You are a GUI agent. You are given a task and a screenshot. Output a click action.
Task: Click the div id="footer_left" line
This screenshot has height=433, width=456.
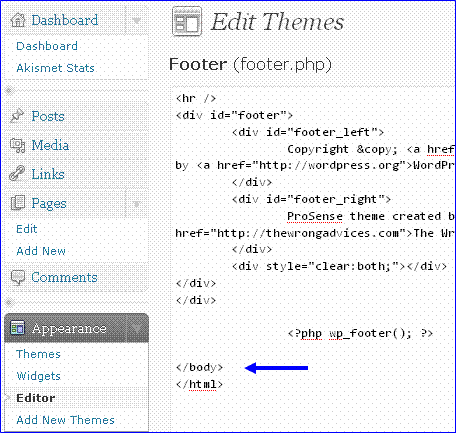click(x=308, y=132)
